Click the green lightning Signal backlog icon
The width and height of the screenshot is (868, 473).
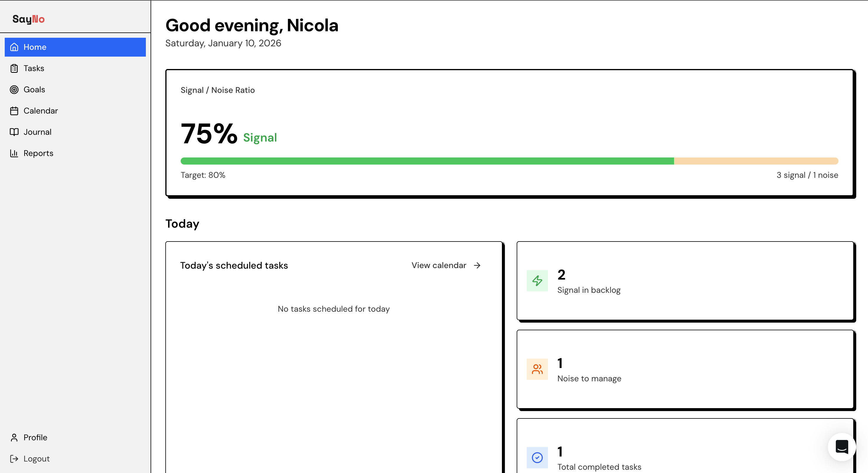click(537, 281)
